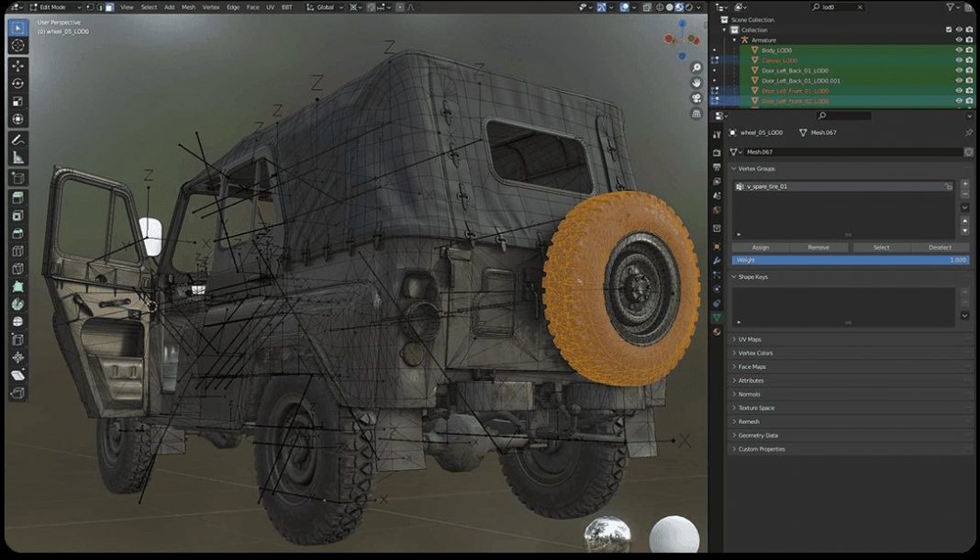Select the Annotate tool in the left toolbar

coord(17,140)
